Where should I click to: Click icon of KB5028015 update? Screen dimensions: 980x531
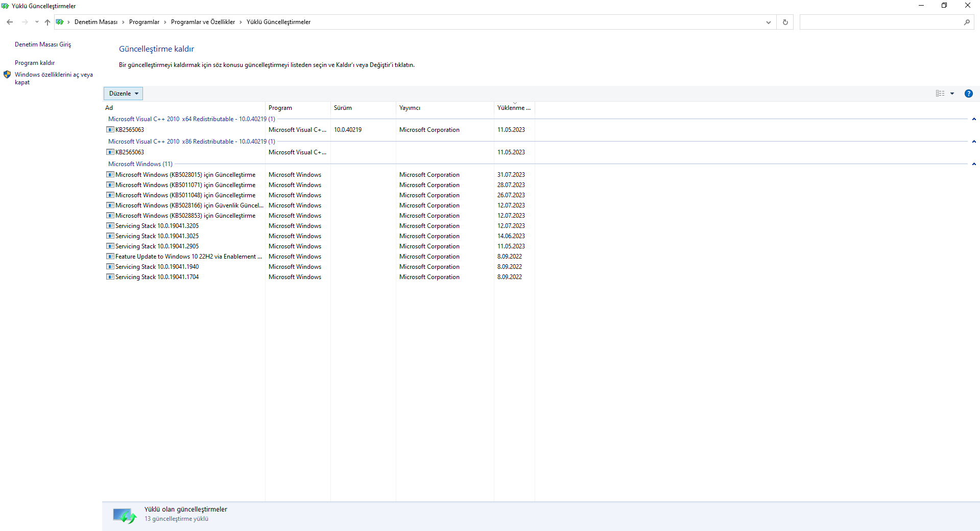(x=110, y=175)
